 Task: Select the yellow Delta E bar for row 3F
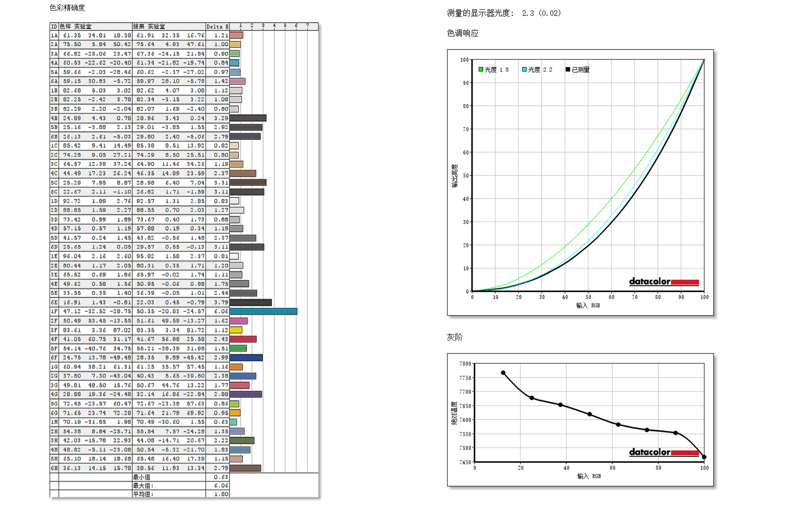pos(236,330)
